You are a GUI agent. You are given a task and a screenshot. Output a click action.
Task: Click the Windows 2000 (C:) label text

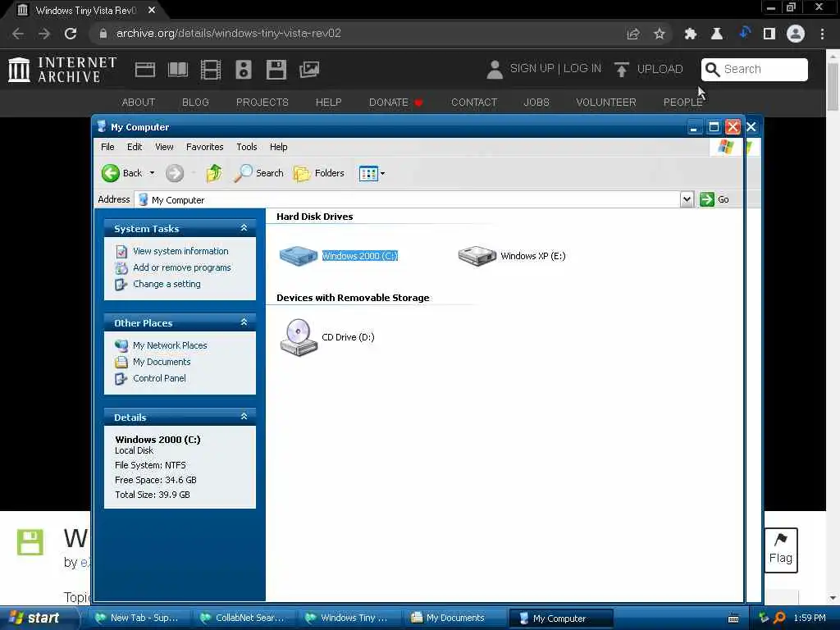click(x=359, y=256)
